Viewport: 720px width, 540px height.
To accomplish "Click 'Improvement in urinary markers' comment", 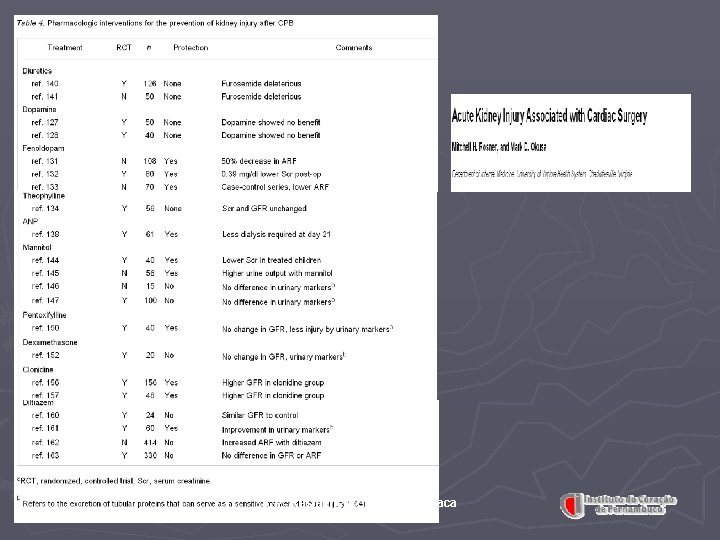I will coord(277,429).
